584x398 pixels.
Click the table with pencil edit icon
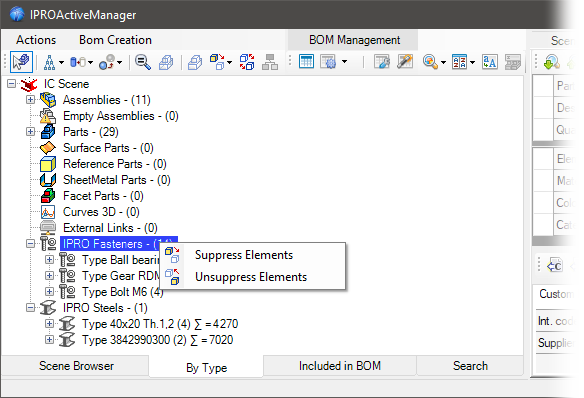pos(382,61)
